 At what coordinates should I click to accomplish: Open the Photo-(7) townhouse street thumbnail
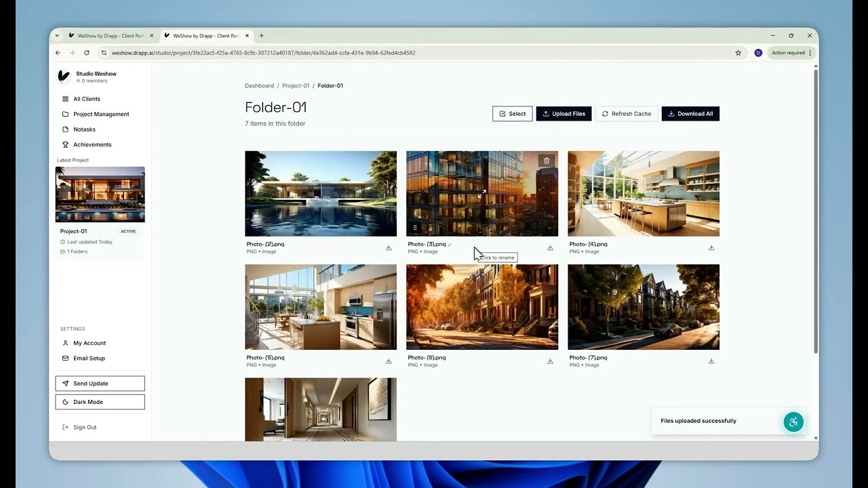(x=644, y=307)
